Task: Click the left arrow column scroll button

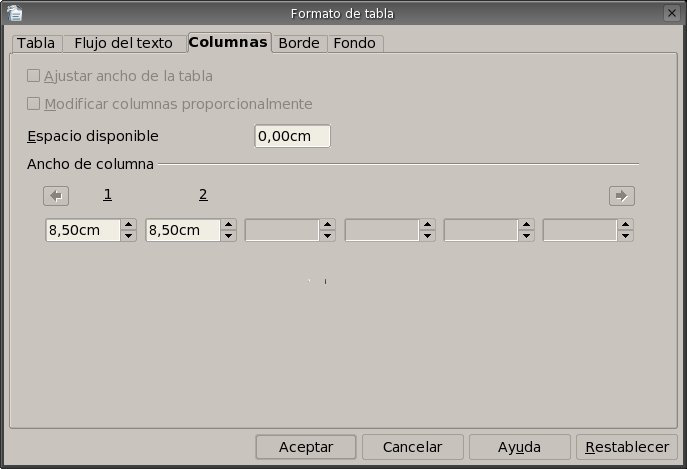Action: pyautogui.click(x=56, y=196)
